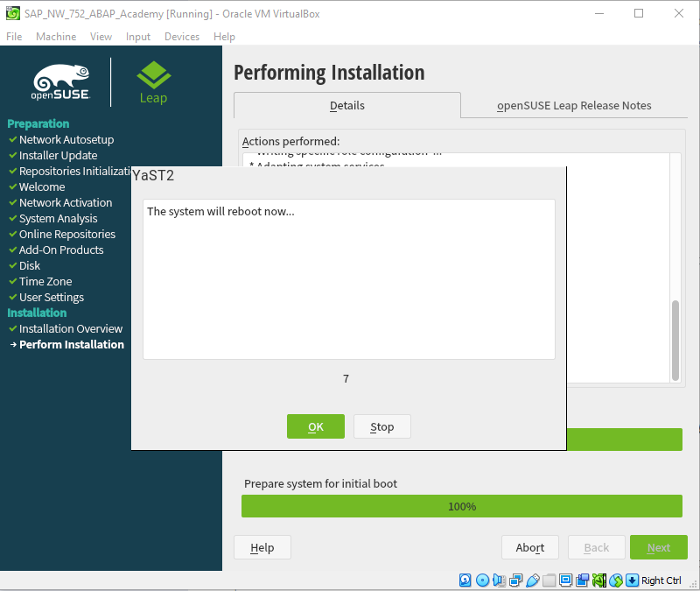The width and height of the screenshot is (700, 591).
Task: Click the countdown number 7
Action: 346,379
